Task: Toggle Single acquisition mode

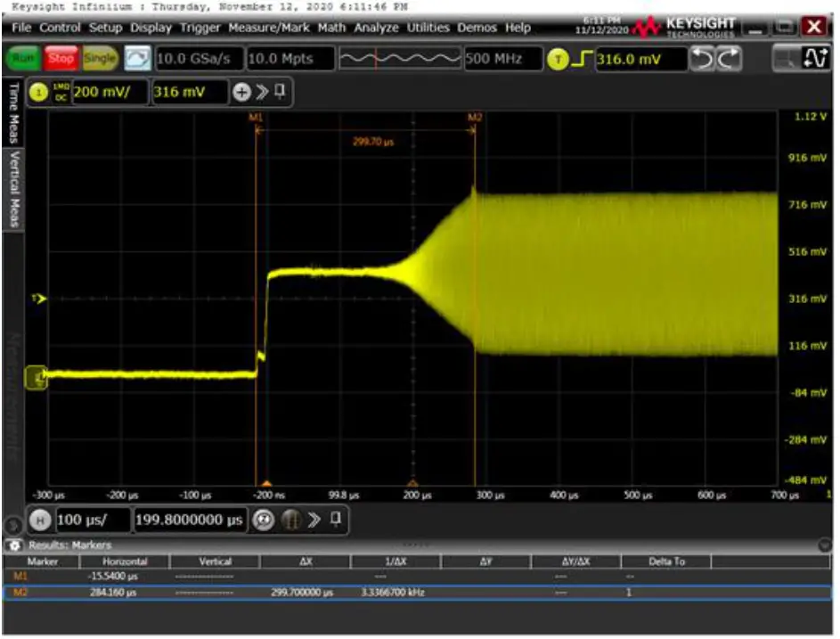Action: tap(99, 56)
